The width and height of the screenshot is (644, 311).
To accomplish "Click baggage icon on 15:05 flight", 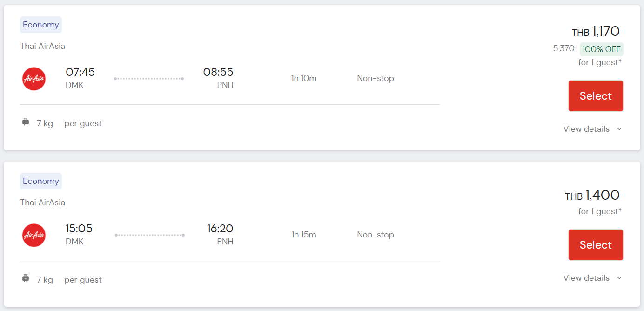I will (x=26, y=279).
